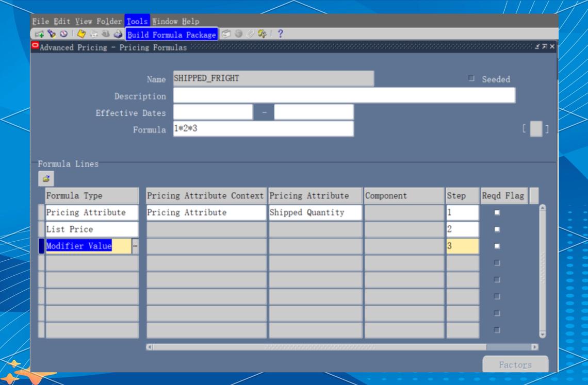Click the Factors button
Viewport: 588px width, 385px height.
click(x=515, y=364)
